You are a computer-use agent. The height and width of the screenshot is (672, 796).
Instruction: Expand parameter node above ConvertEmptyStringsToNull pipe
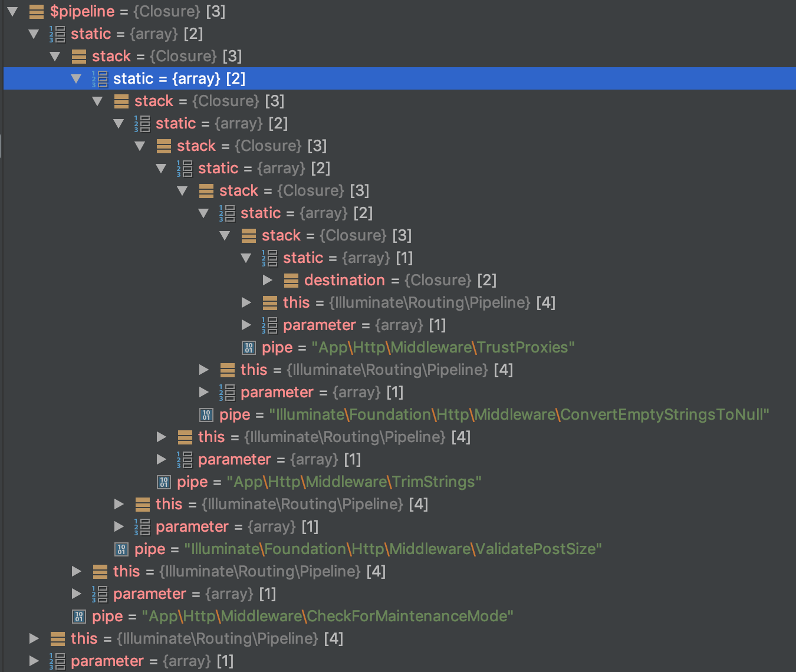(x=203, y=392)
